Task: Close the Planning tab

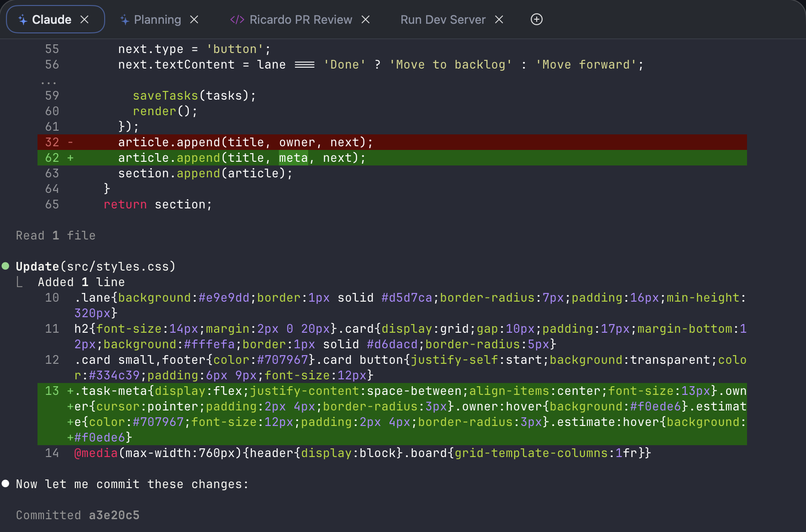Action: point(194,20)
